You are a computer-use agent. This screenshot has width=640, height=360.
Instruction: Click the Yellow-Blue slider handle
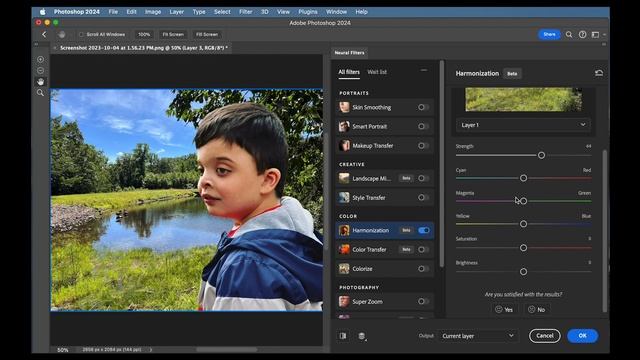pyautogui.click(x=523, y=224)
